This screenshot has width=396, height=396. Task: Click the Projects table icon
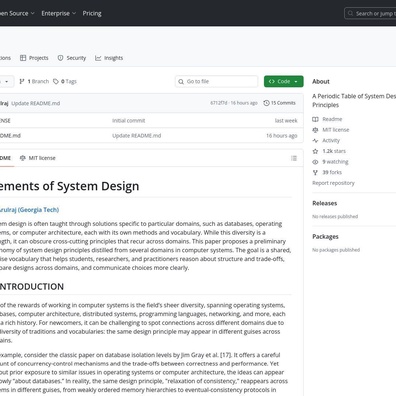23,58
